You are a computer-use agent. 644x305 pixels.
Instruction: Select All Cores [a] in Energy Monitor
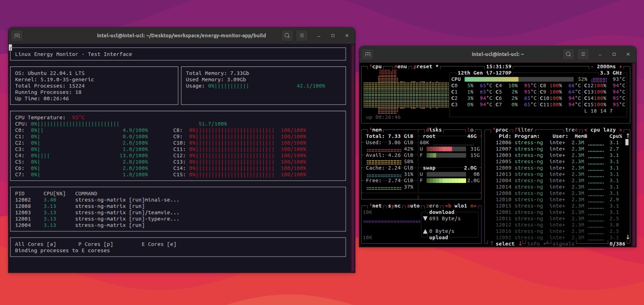35,244
